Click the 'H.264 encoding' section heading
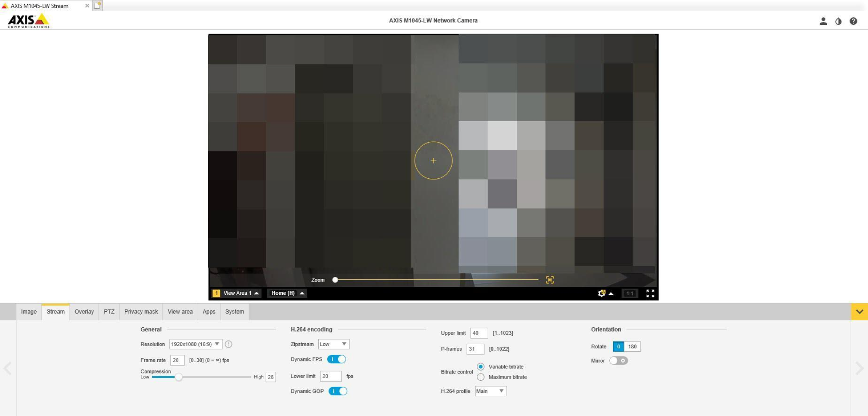 311,329
